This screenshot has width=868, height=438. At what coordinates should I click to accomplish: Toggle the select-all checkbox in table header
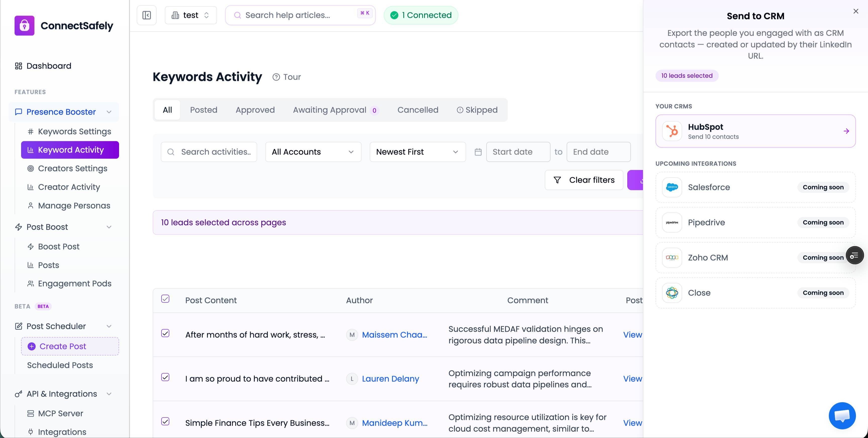[x=165, y=299]
